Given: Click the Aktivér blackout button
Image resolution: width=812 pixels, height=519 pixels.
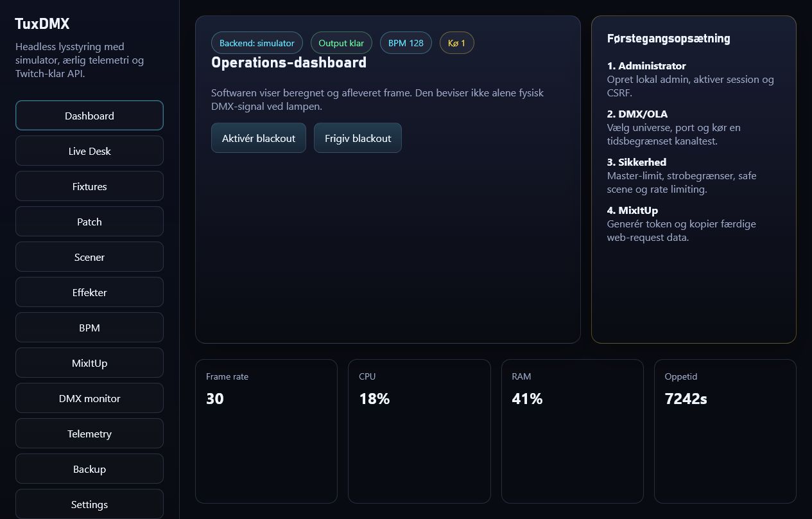Looking at the screenshot, I should 259,138.
